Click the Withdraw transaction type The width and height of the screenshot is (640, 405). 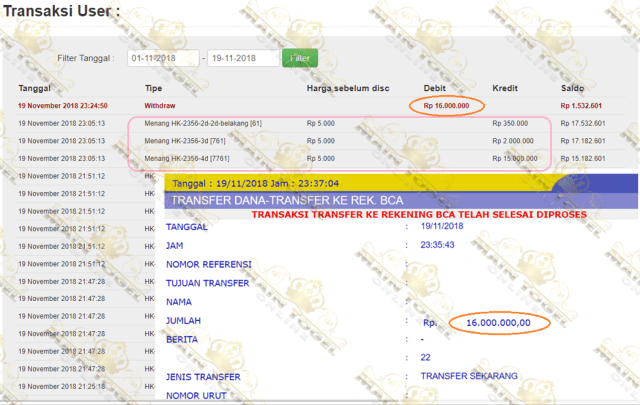click(160, 106)
